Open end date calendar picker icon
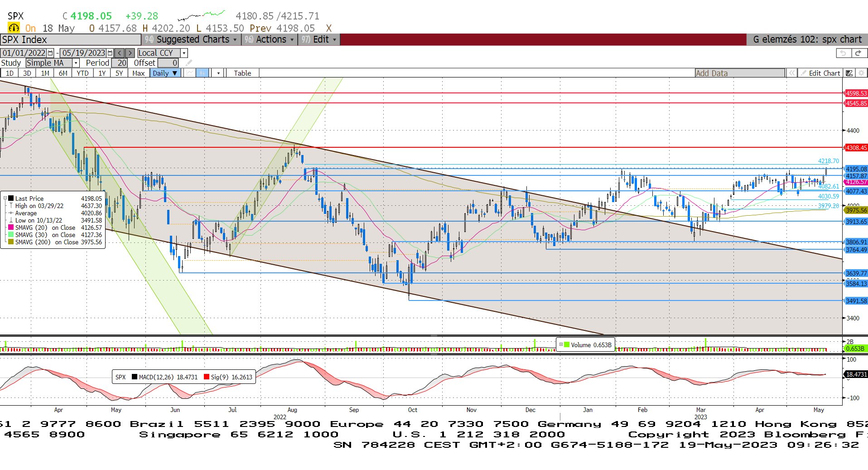Viewport: 868px width, 470px height. 110,53
